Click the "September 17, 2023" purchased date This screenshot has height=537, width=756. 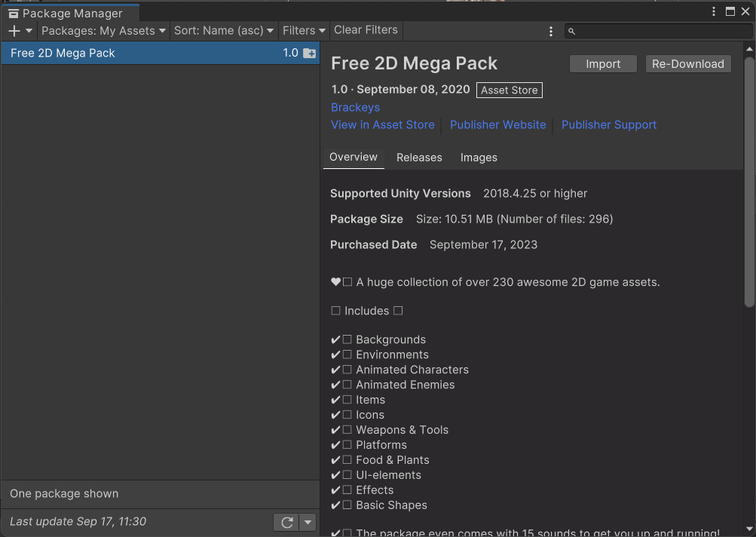483,244
